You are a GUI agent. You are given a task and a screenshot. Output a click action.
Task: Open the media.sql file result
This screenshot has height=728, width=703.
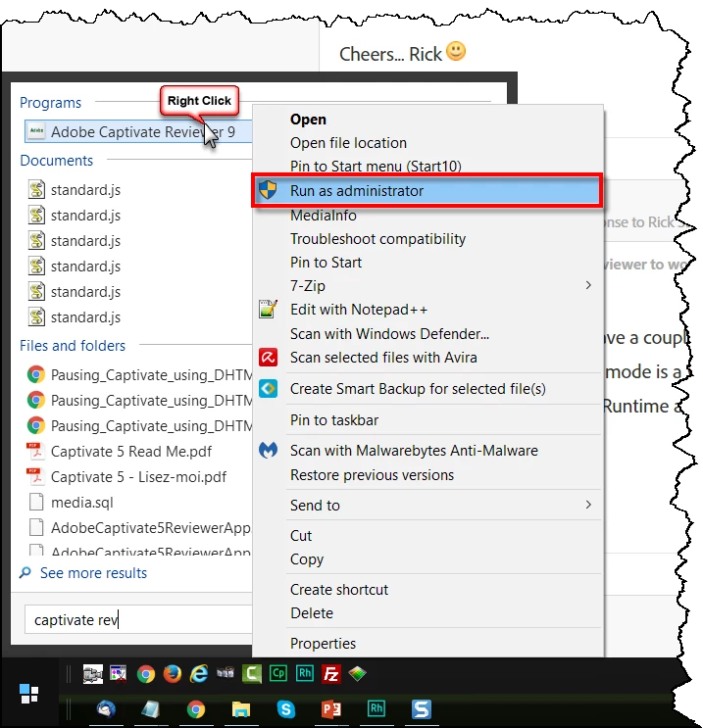pyautogui.click(x=71, y=503)
